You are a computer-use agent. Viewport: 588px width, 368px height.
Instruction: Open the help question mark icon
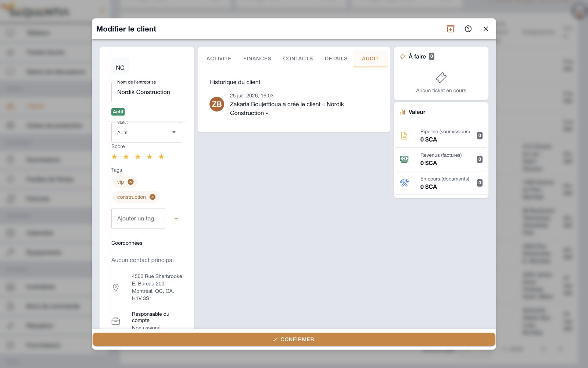468,29
